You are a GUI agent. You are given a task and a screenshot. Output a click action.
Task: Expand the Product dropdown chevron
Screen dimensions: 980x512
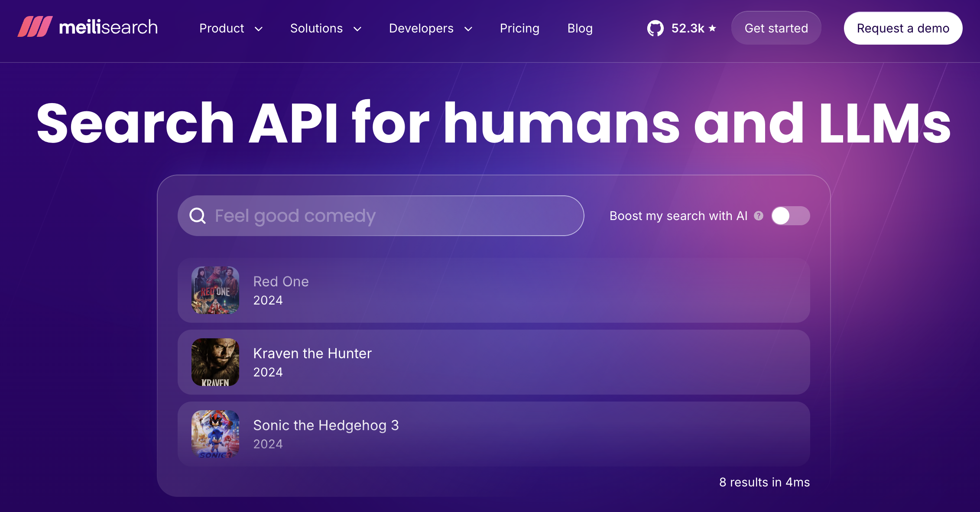259,29
